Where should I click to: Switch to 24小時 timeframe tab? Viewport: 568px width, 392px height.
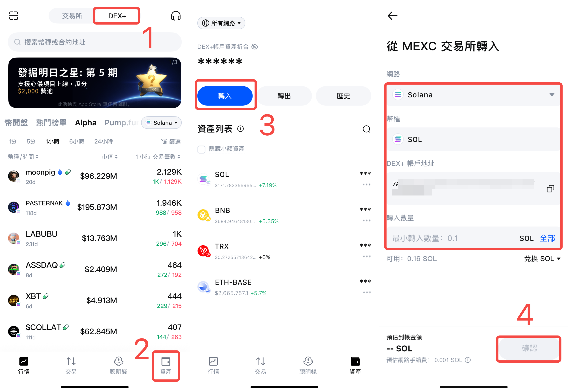[x=103, y=142]
